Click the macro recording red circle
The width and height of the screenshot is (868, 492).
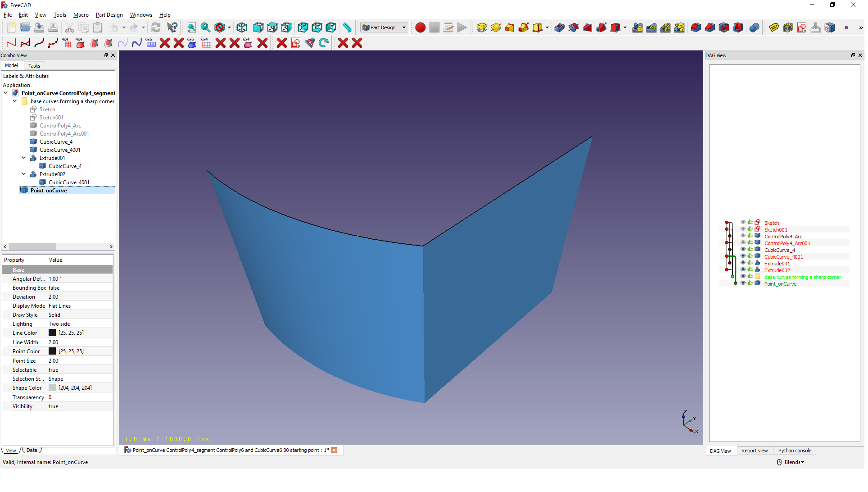click(x=420, y=28)
